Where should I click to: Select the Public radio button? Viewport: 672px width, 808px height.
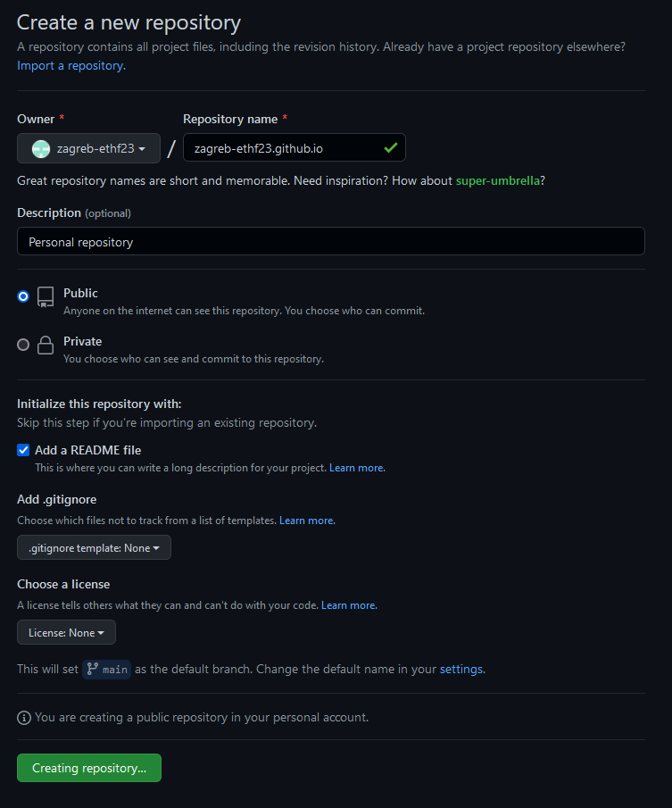(x=23, y=296)
